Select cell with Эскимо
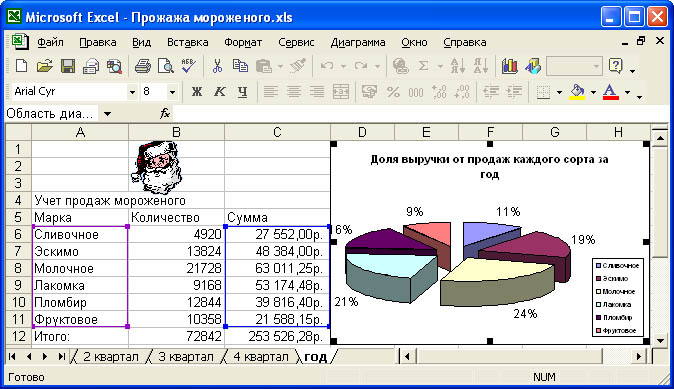The width and height of the screenshot is (674, 389). click(x=80, y=251)
